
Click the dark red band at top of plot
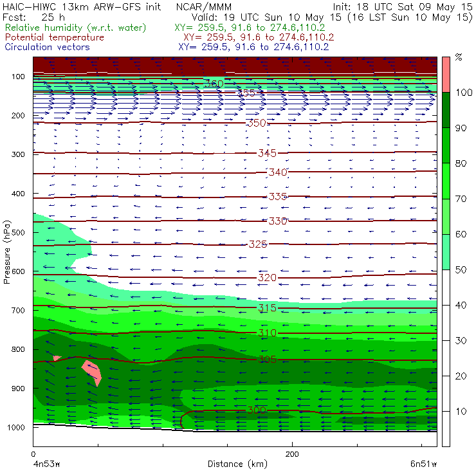tap(235, 66)
